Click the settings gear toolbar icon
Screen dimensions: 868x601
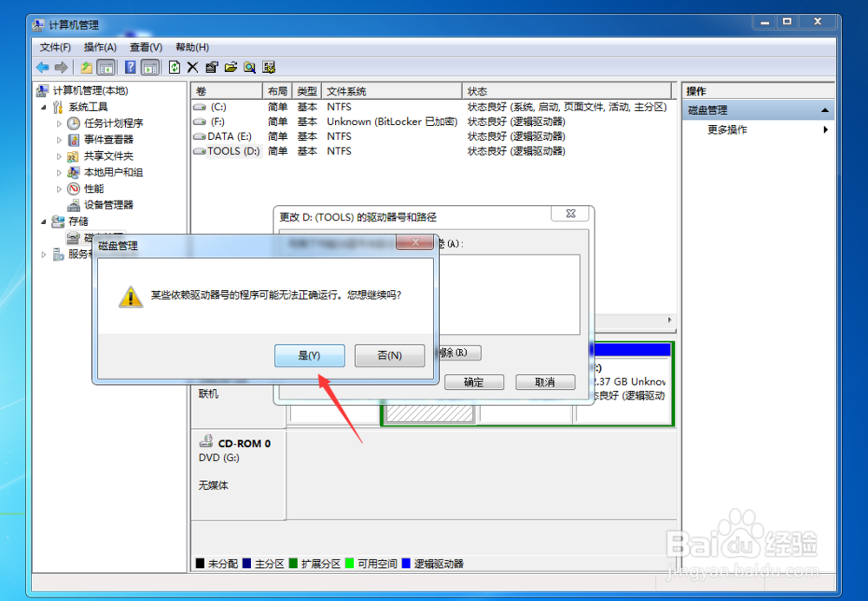(x=269, y=68)
